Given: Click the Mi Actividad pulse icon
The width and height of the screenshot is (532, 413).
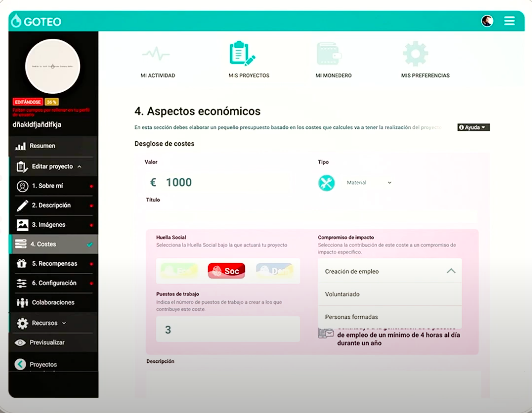Looking at the screenshot, I should tap(156, 54).
